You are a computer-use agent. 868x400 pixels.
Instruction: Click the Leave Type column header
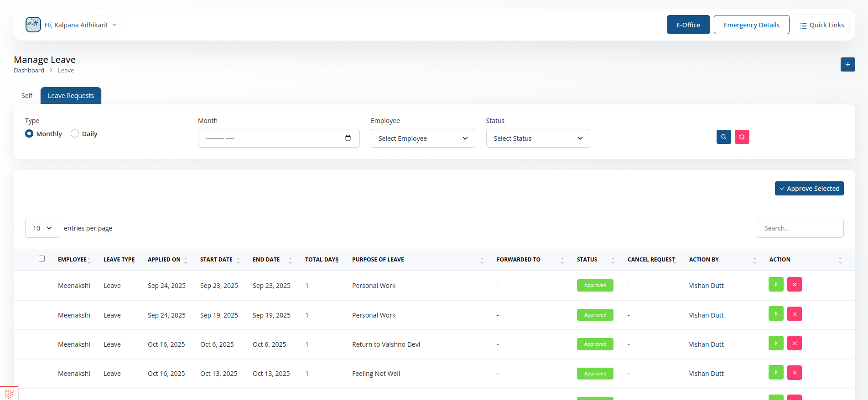(x=119, y=260)
